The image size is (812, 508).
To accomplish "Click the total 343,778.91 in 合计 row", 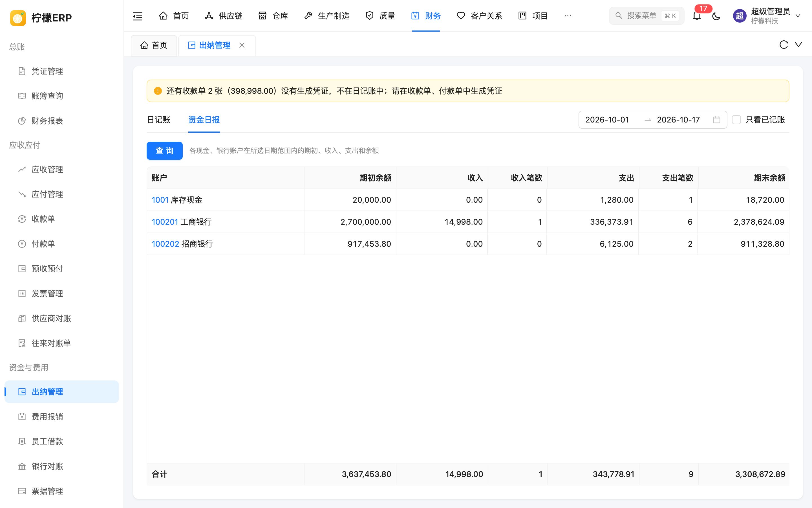I will pos(613,474).
